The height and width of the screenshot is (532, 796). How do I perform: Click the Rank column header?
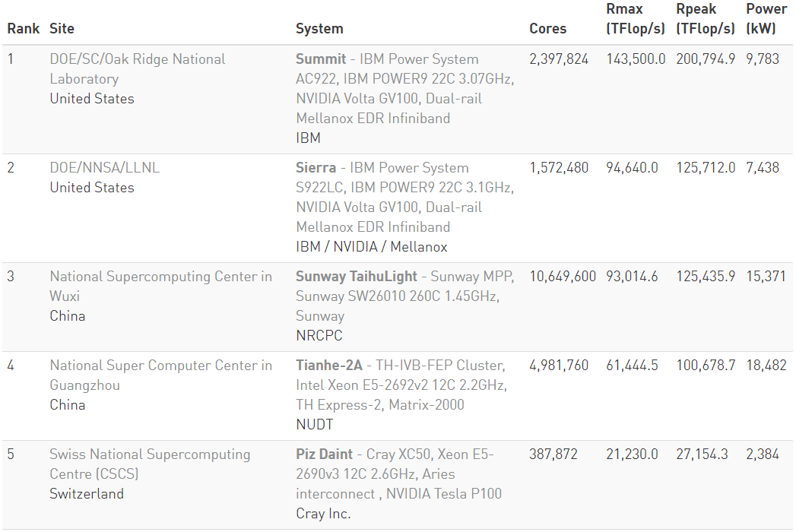click(x=24, y=28)
